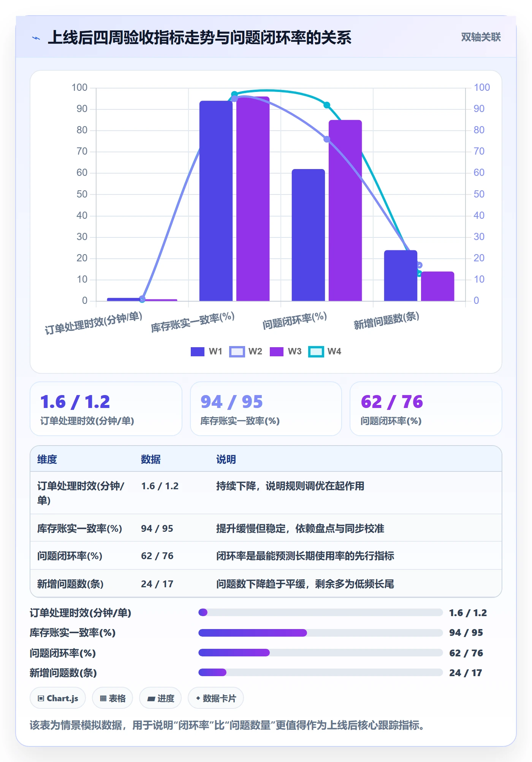The image size is (532, 762).
Task: Toggle the W1 legend swatch
Action: click(197, 351)
